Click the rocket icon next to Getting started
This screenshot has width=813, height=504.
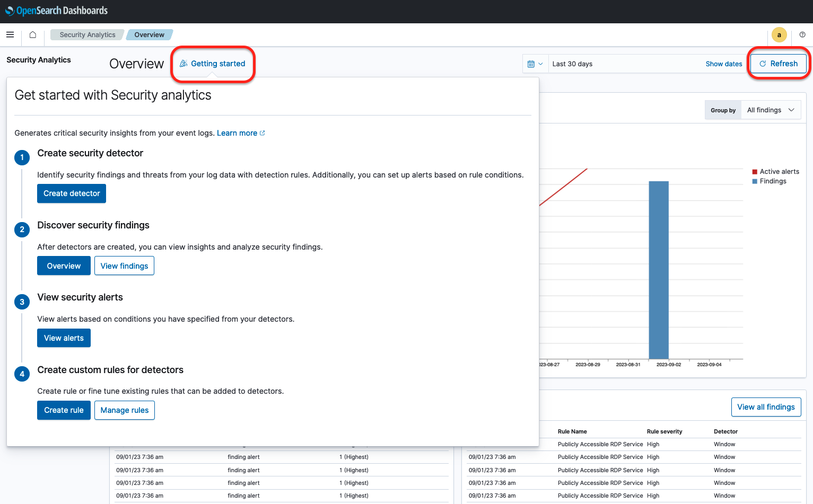183,63
